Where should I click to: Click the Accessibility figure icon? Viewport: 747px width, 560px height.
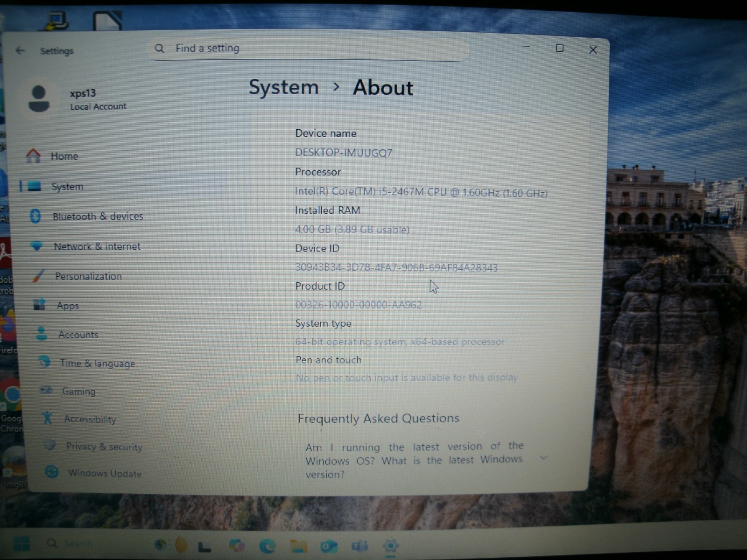[47, 418]
